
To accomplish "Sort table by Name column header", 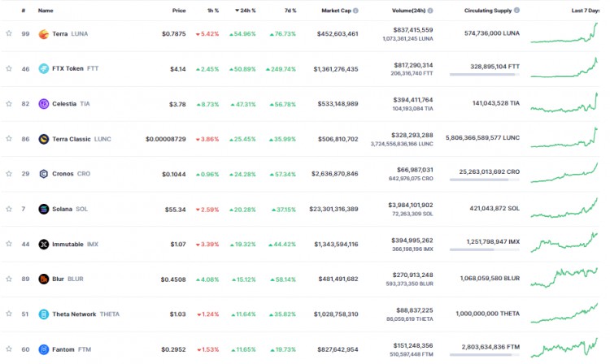I will pos(46,11).
